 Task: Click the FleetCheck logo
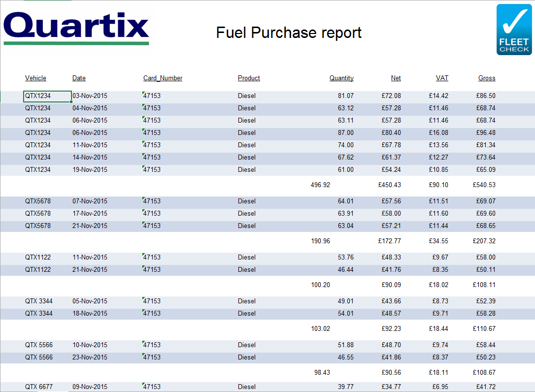click(514, 30)
